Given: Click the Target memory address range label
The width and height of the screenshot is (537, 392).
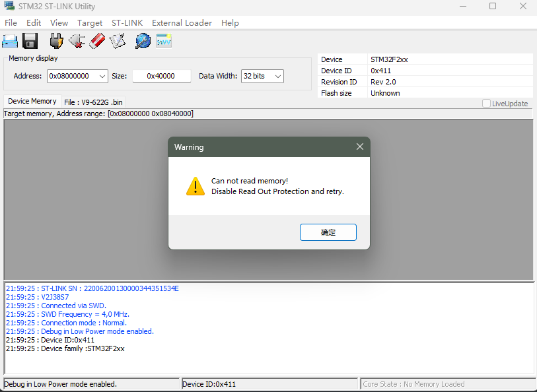Looking at the screenshot, I should [x=98, y=114].
